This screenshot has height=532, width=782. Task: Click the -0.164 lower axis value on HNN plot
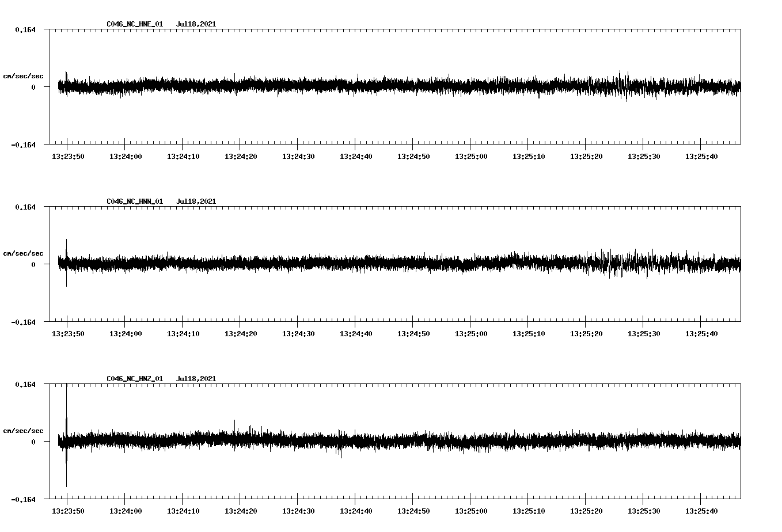pos(23,322)
